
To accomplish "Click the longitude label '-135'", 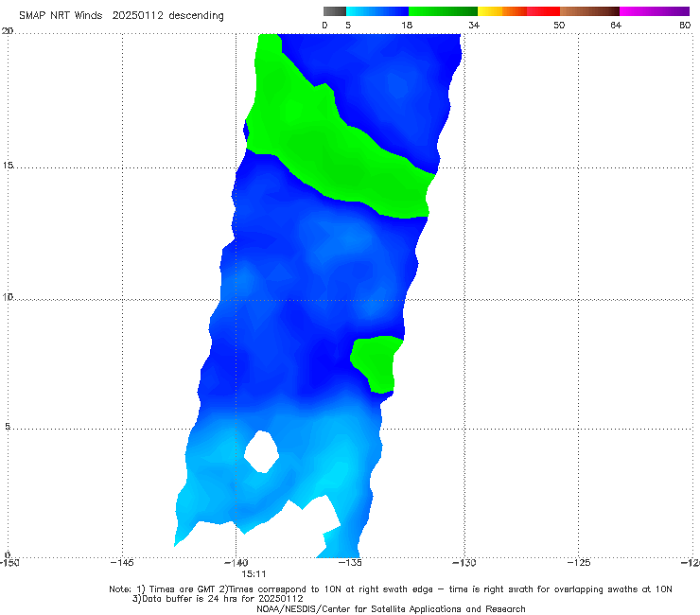I will (350, 563).
